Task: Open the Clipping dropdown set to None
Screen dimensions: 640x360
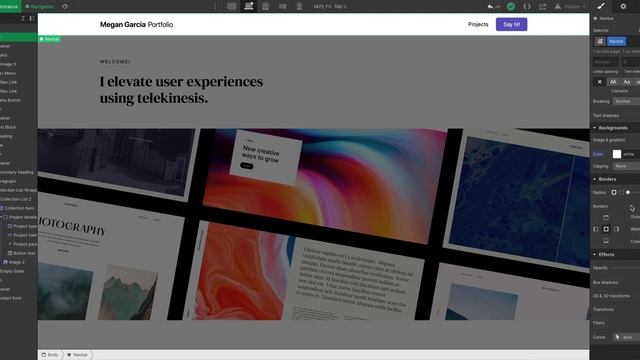Action: (x=627, y=166)
